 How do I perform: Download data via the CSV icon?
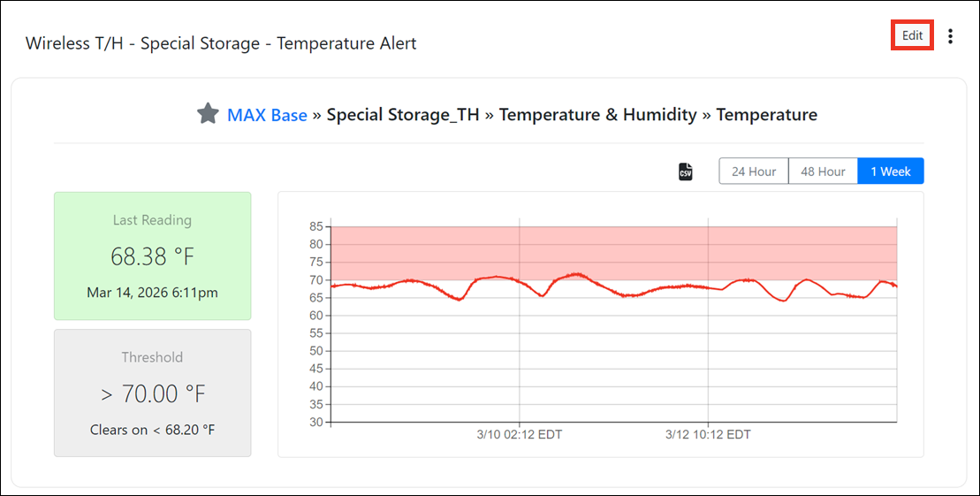686,172
